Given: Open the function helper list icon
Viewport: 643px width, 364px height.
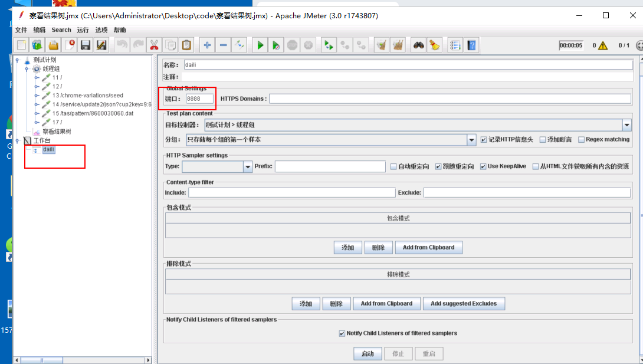Looking at the screenshot, I should pos(455,45).
